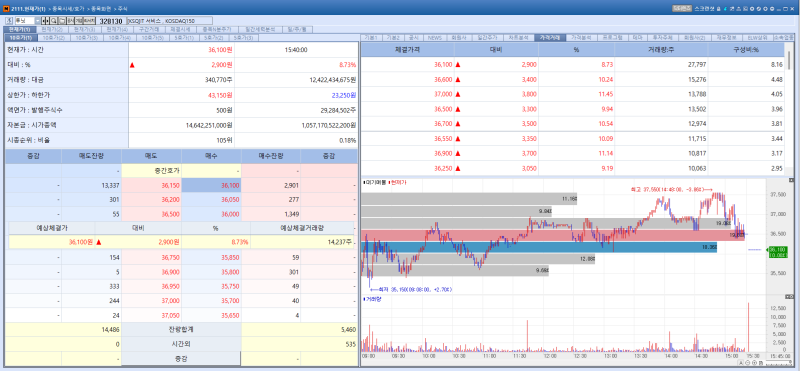Click the 37,000 row in price table

point(572,94)
